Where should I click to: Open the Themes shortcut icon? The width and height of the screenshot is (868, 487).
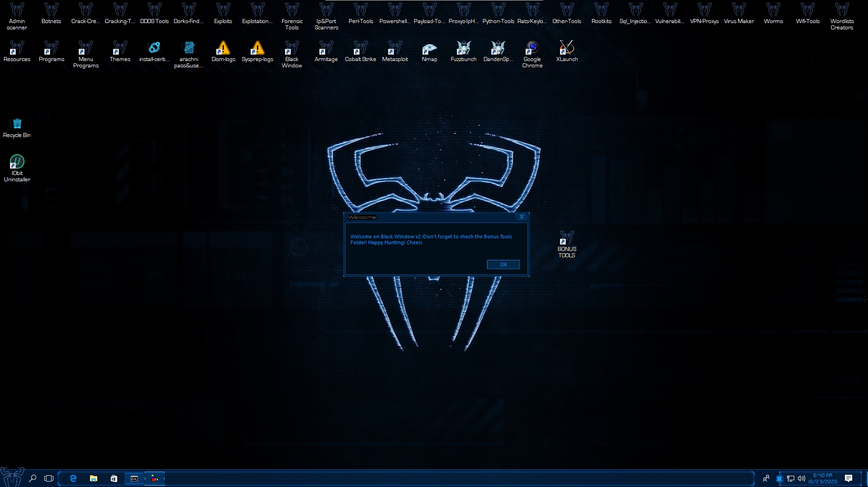(x=120, y=52)
